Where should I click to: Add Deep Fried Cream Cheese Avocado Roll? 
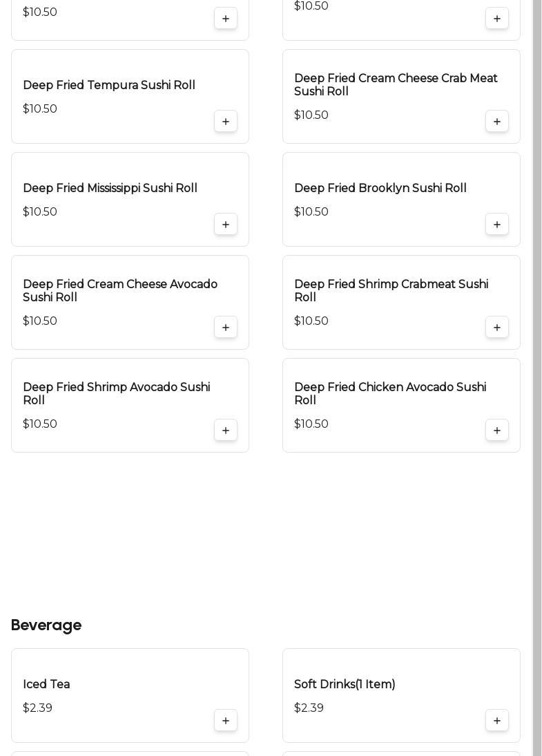[226, 328]
